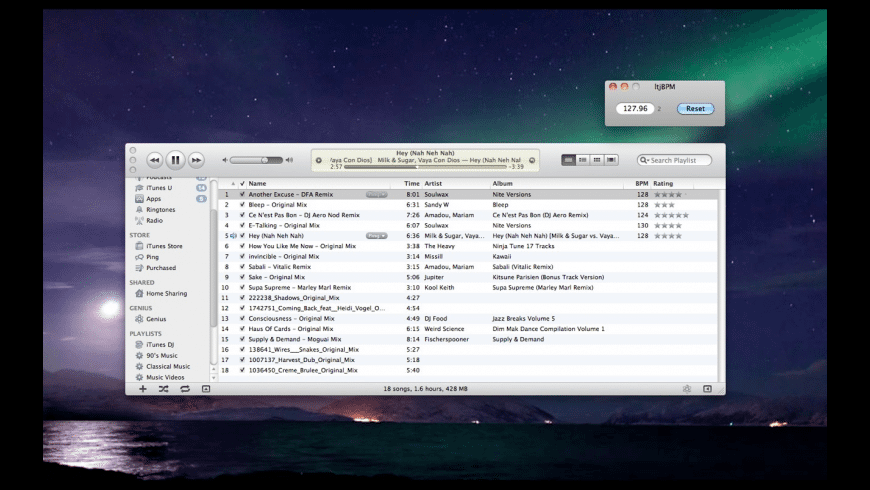This screenshot has width=870, height=490.
Task: Switch to list view mode
Action: pos(569,159)
